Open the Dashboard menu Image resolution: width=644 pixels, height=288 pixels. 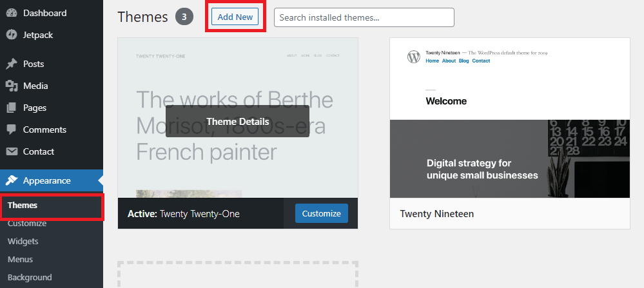point(52,13)
